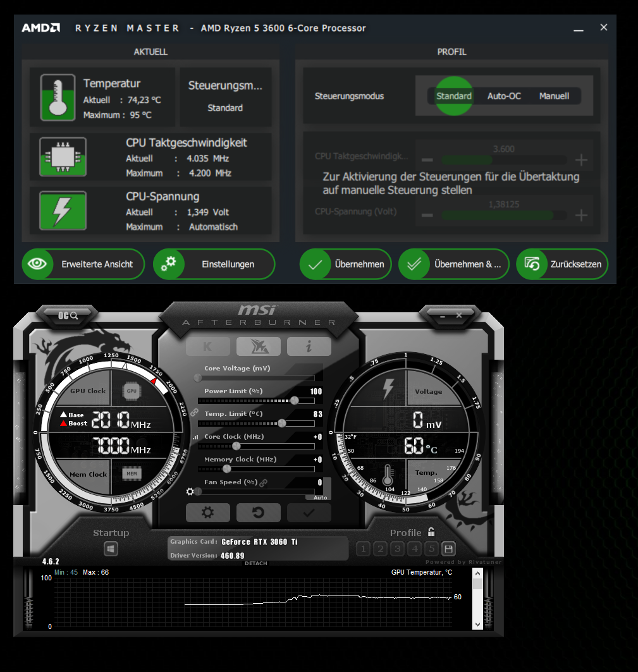
Task: Open the information i button in Afterburner
Action: (309, 346)
